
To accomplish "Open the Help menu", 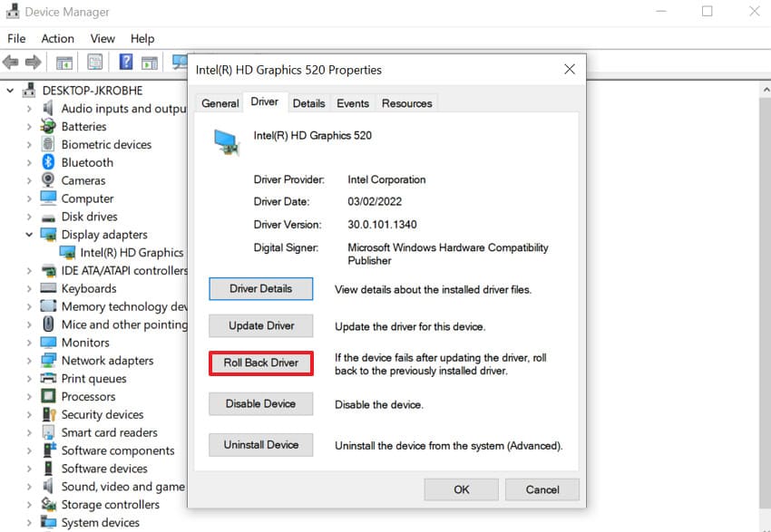I will (x=142, y=38).
